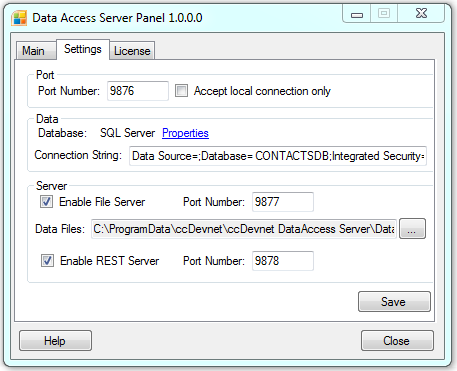Click the window title Data Access Server Panel

pos(117,18)
